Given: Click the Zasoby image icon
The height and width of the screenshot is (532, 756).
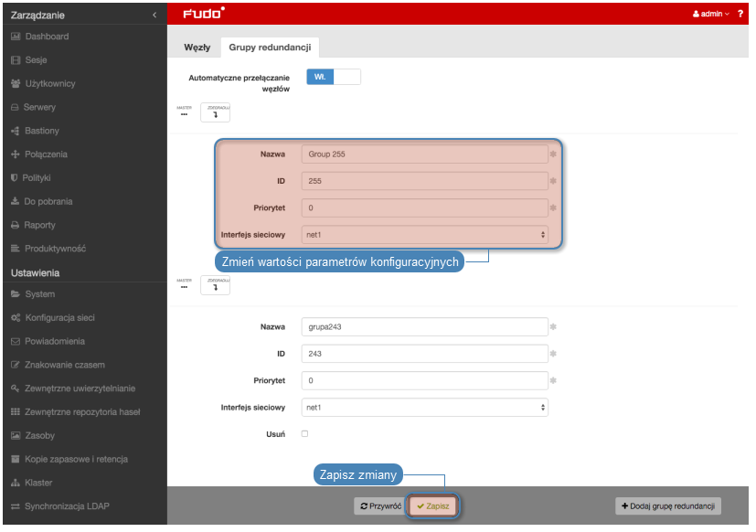Looking at the screenshot, I should [x=16, y=436].
